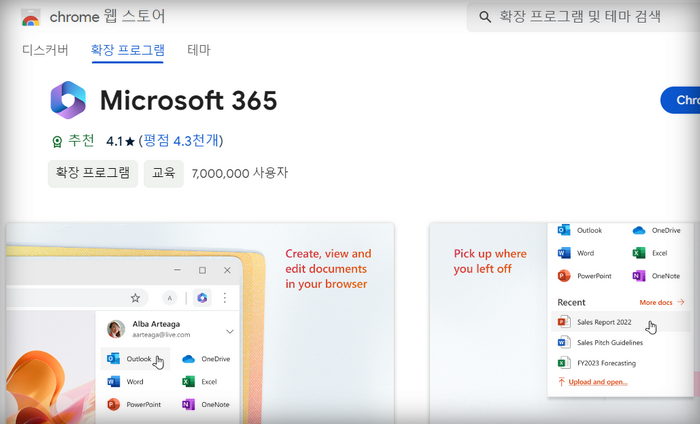Click the chrome 웹 스토어 title text
The height and width of the screenshot is (424, 700).
pos(107,17)
